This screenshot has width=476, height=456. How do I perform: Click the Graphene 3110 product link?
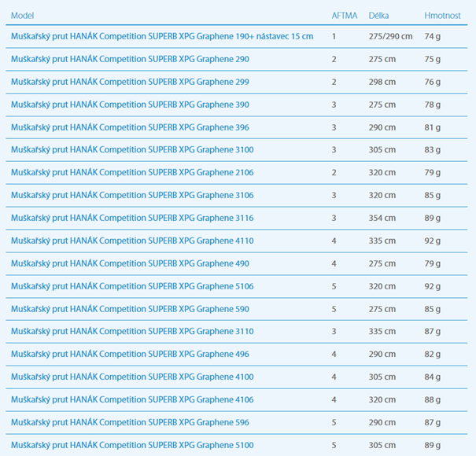pos(132,333)
